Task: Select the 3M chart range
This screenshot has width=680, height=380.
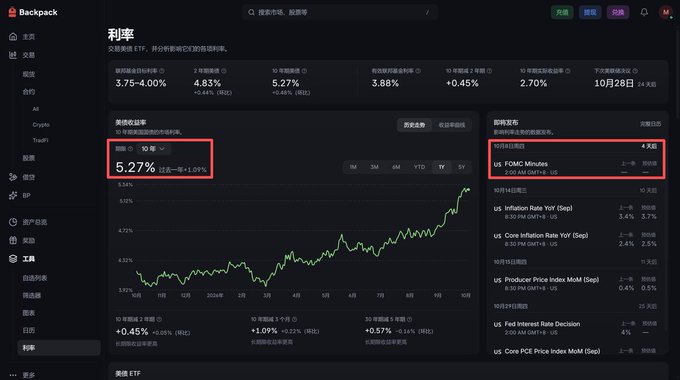Action: (x=374, y=167)
